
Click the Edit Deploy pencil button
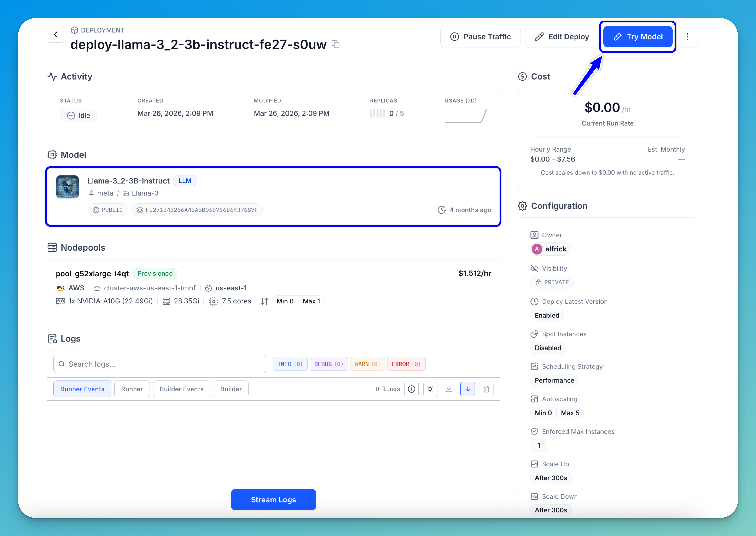(562, 37)
